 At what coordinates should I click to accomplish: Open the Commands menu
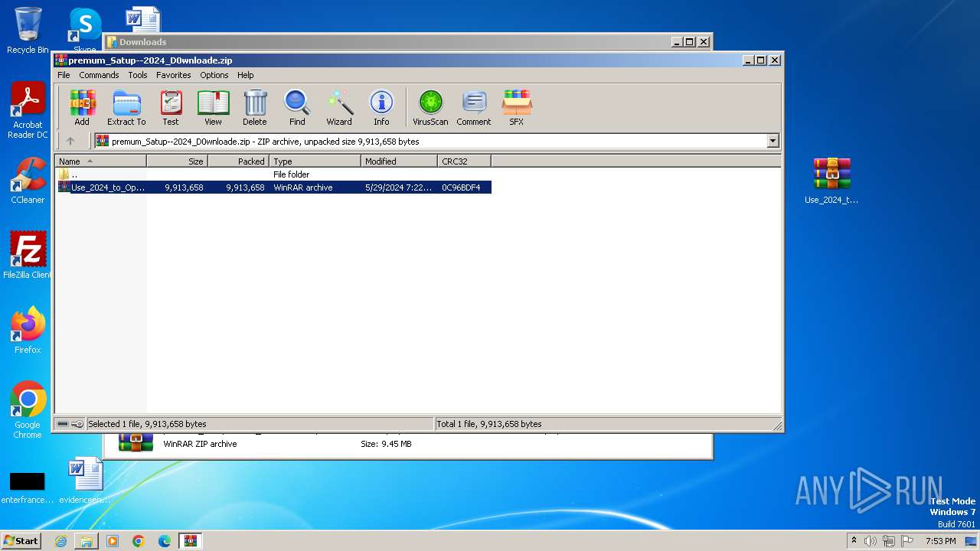point(99,75)
